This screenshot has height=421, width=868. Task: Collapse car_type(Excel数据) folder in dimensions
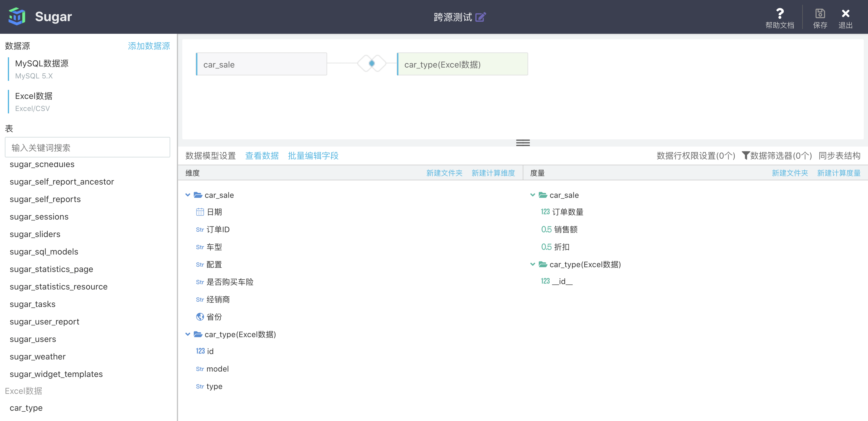[x=188, y=334]
